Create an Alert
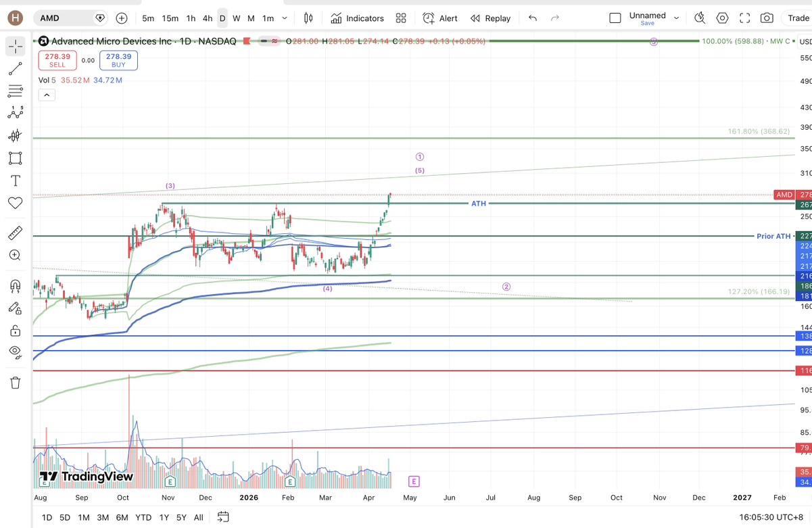The image size is (812, 528). pyautogui.click(x=440, y=18)
